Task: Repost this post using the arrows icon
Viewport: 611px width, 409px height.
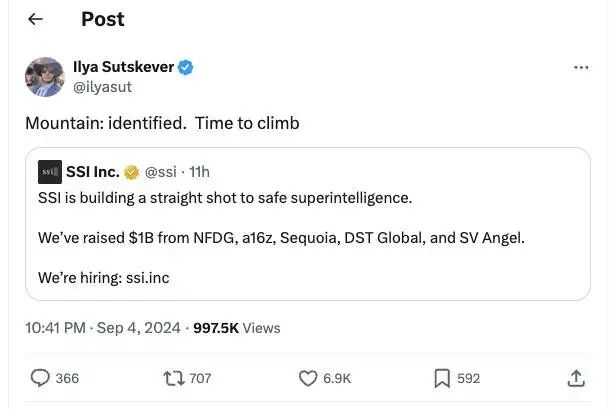Action: pos(173,378)
